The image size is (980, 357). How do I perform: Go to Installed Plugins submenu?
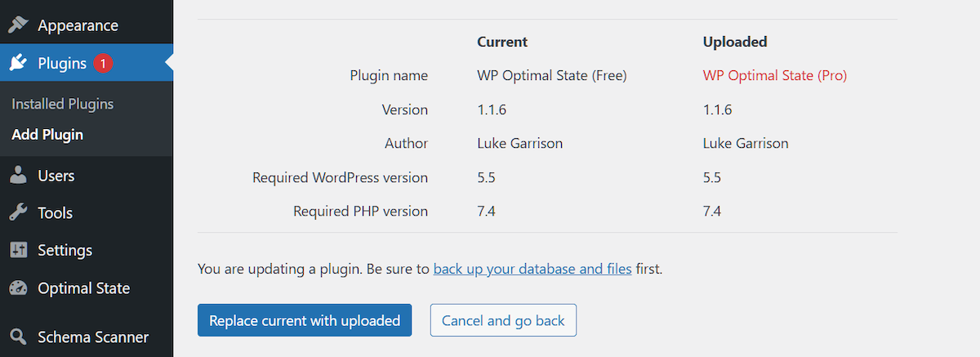point(62,104)
